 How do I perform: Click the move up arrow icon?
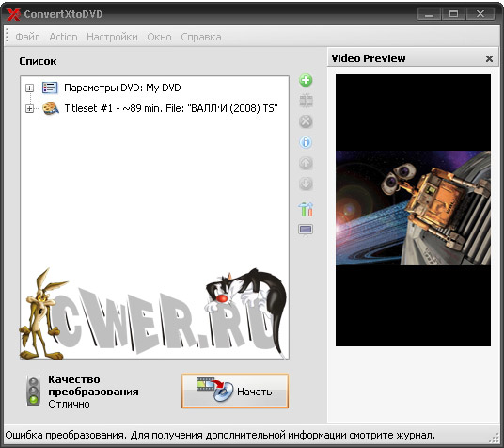(306, 163)
